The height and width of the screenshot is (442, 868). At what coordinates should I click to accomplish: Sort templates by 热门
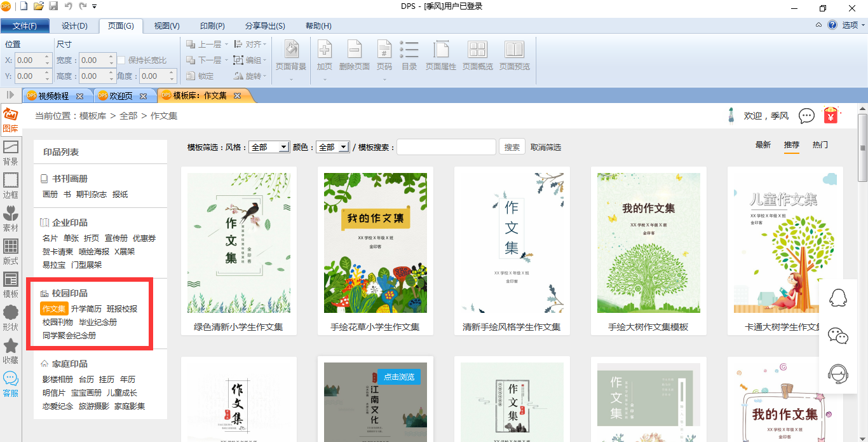coord(820,145)
